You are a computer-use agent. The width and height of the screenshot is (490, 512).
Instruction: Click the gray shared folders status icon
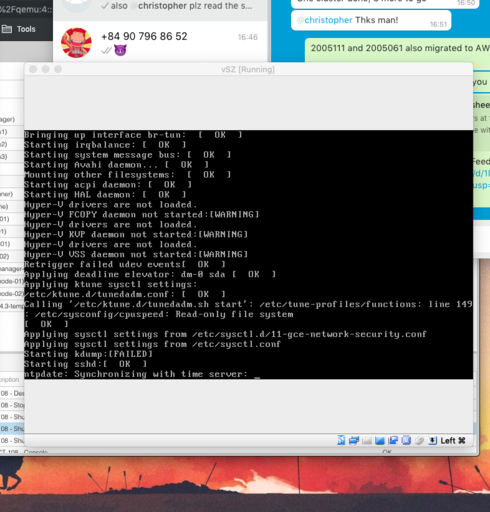coord(367,441)
